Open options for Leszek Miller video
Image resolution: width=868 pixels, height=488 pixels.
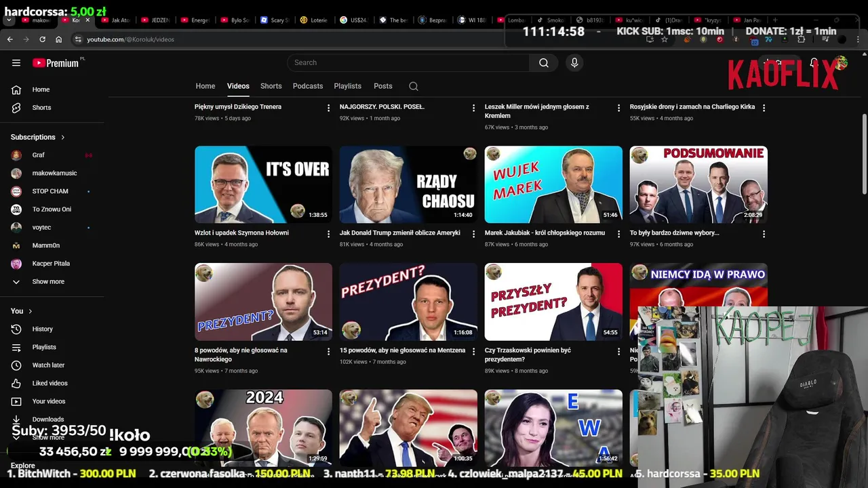click(x=618, y=108)
